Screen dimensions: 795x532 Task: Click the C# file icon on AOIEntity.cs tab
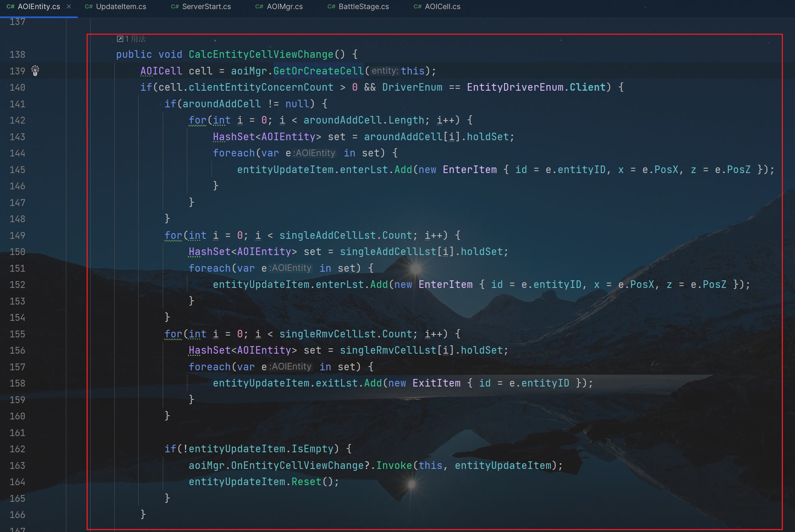tap(10, 7)
